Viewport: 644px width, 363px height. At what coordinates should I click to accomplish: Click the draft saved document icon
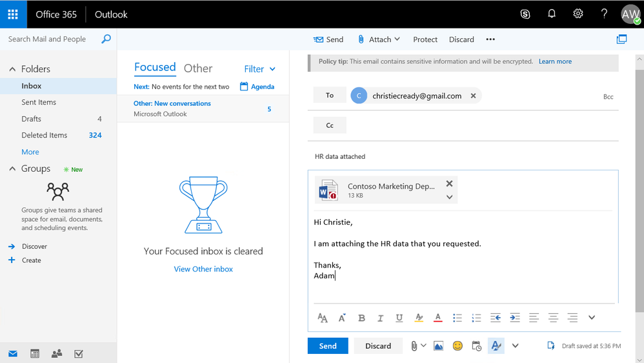pyautogui.click(x=551, y=346)
